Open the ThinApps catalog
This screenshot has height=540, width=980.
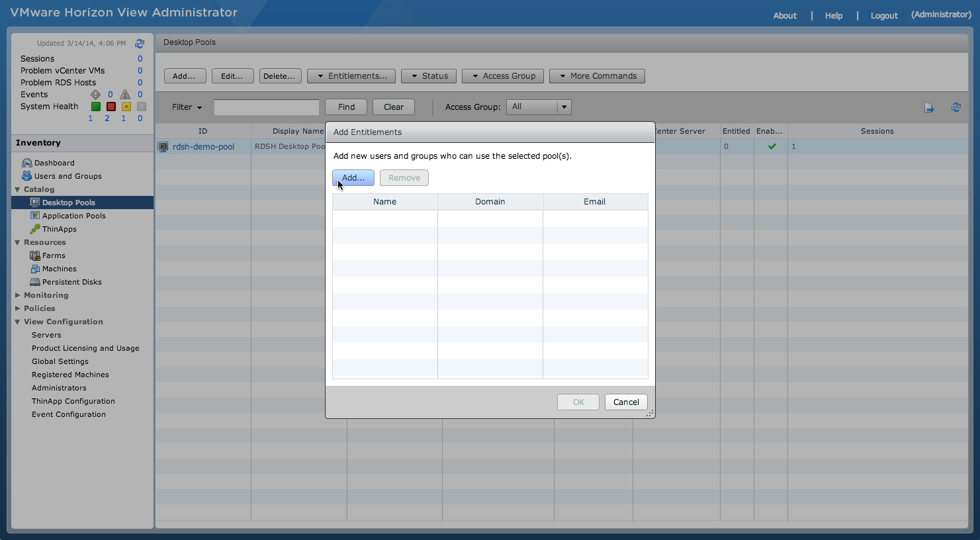(x=60, y=228)
